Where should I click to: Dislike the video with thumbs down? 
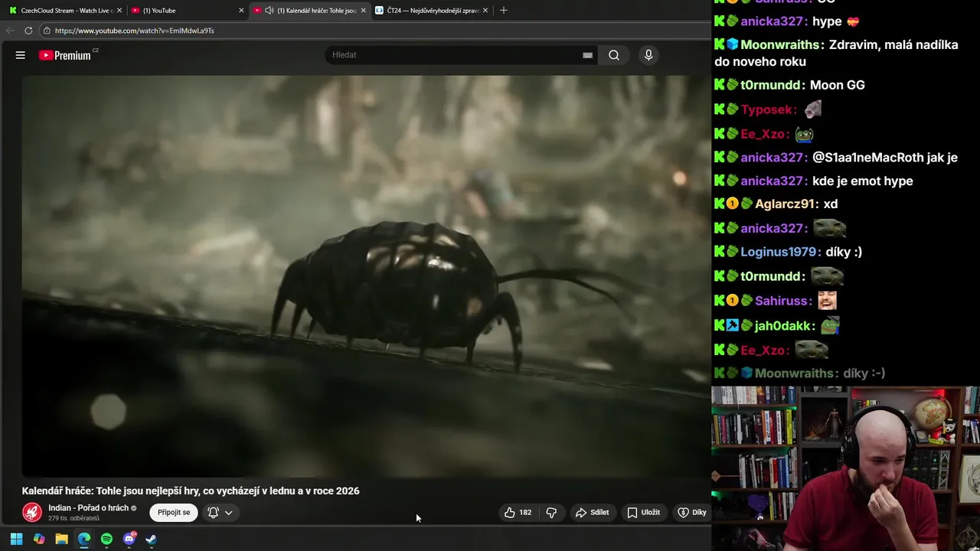(551, 513)
